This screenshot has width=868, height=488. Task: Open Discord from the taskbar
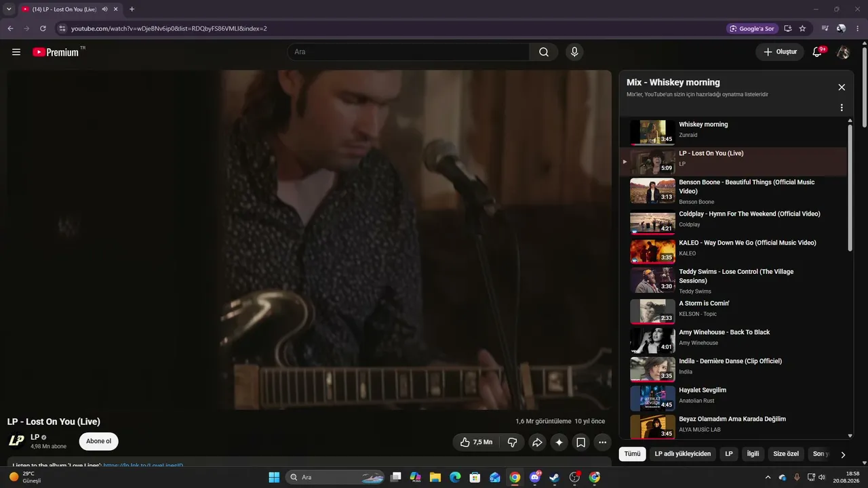(x=535, y=477)
